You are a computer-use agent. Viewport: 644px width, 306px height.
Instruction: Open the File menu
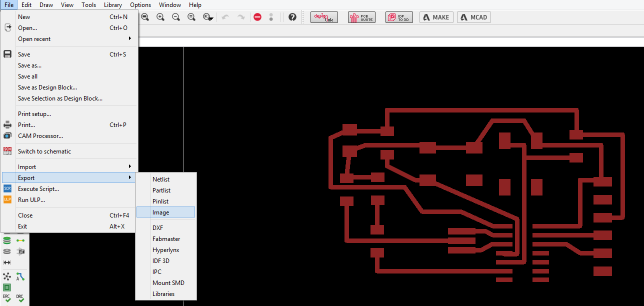coord(9,5)
